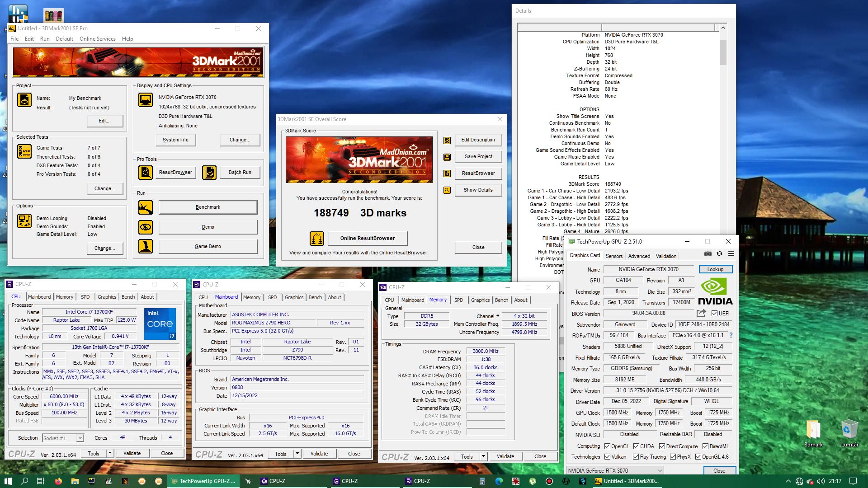Open the File menu in 3DMark2001
Image resolution: width=868 pixels, height=488 pixels.
[14, 39]
